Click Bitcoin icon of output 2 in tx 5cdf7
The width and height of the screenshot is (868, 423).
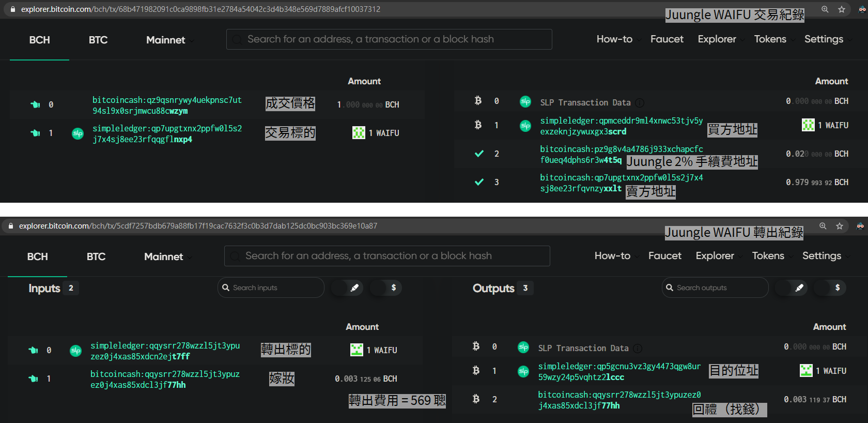(476, 399)
